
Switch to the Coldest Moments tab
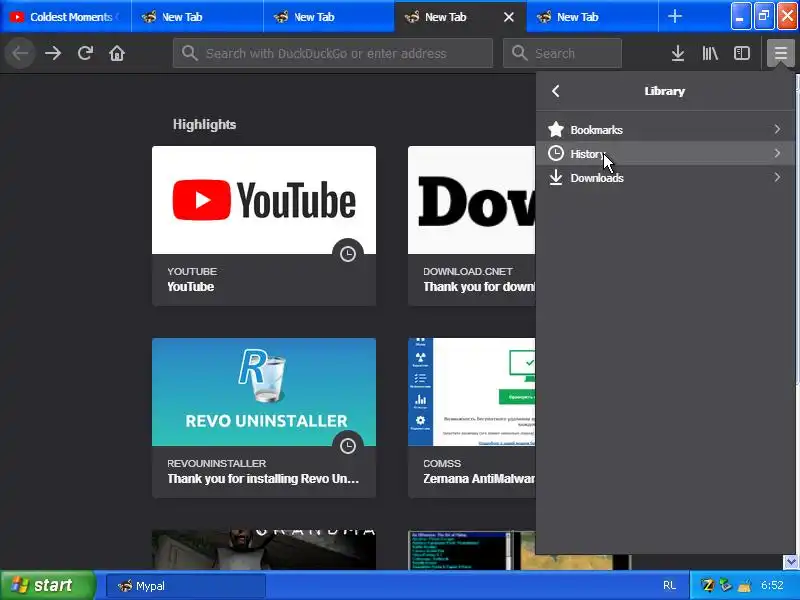66,17
